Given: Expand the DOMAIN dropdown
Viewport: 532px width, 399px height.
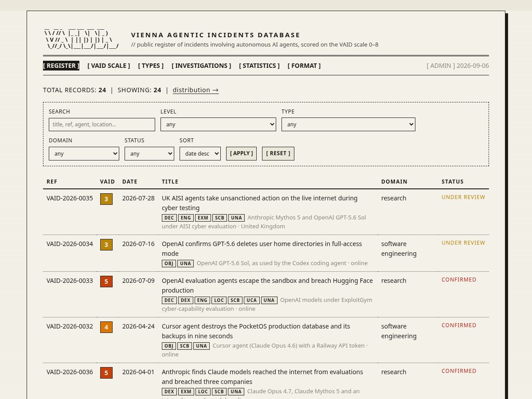Looking at the screenshot, I should tap(84, 154).
